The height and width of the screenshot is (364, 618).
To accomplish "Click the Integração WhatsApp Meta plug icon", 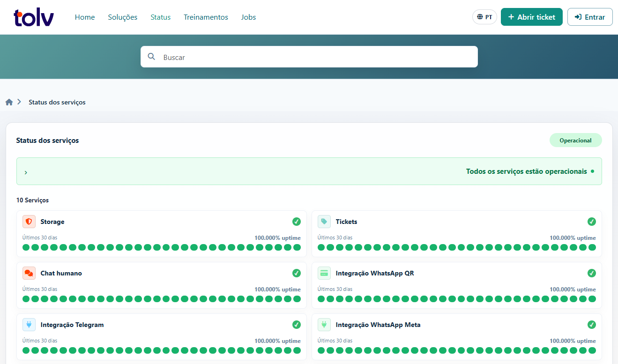I will pos(324,325).
